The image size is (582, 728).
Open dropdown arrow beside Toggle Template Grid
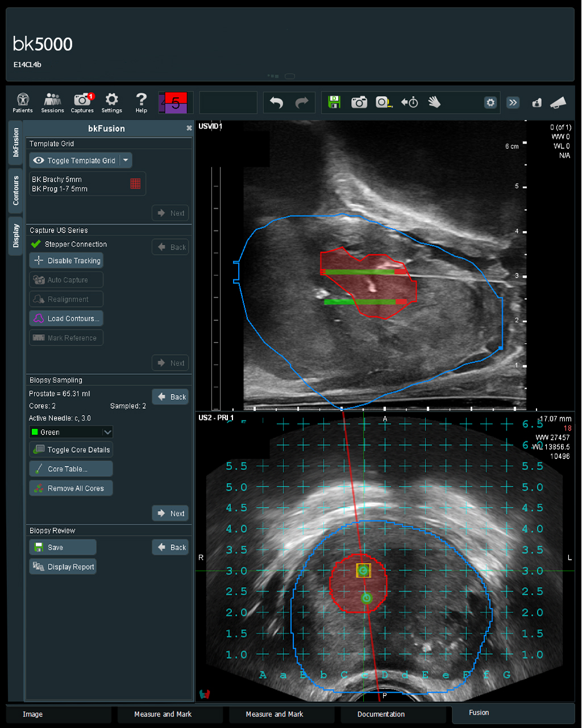tap(126, 161)
